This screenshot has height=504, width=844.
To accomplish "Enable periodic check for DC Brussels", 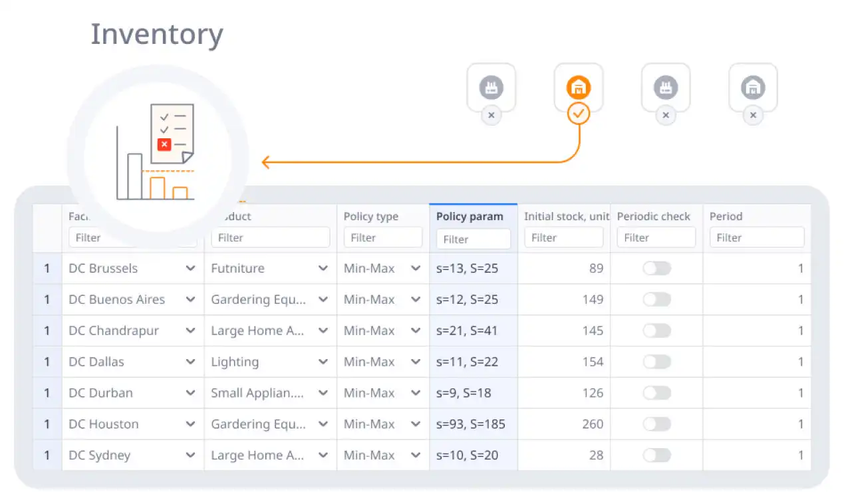I will click(656, 268).
